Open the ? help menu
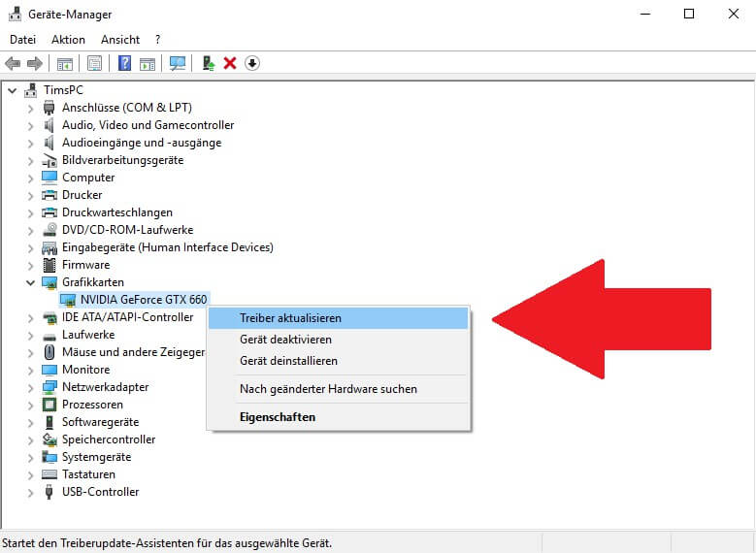 [x=157, y=40]
